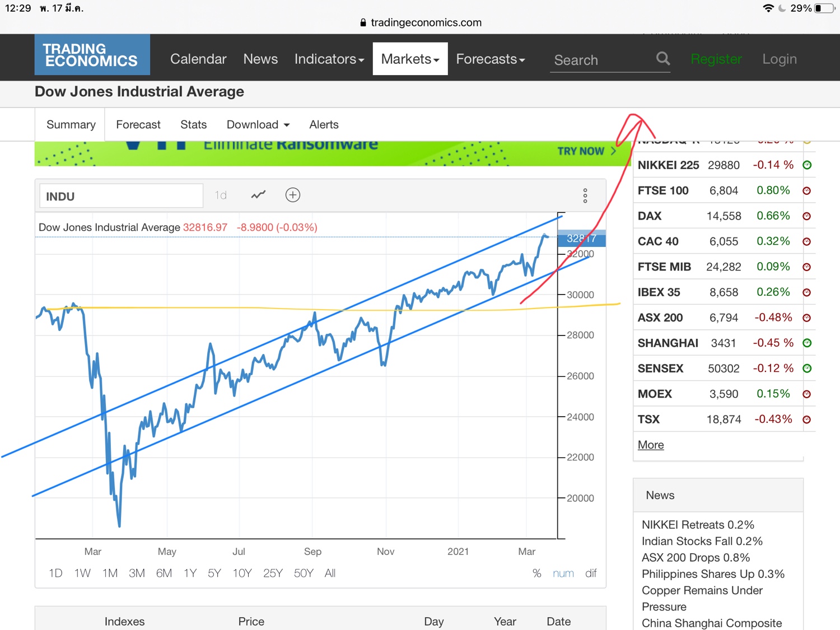Select the 6M chart range
This screenshot has height=630, width=840.
(x=164, y=573)
